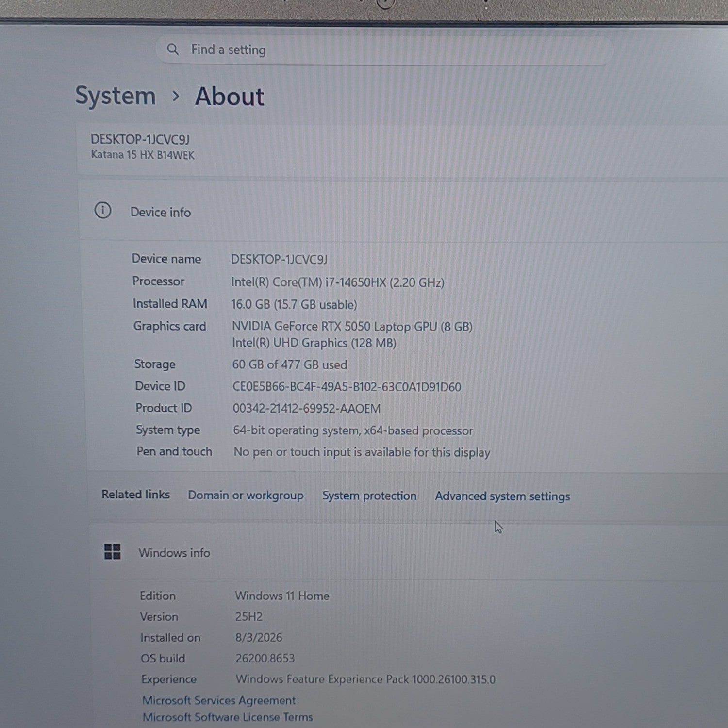Click the Version label
Viewport: 728px width, 728px height.
tap(159, 617)
